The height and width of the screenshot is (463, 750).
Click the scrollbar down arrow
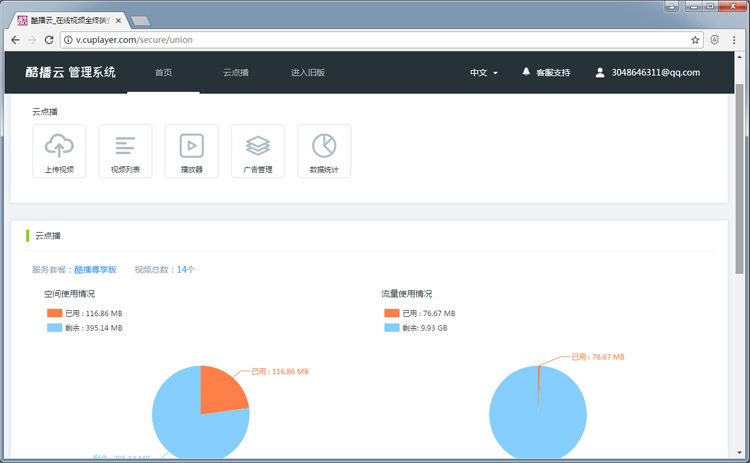[x=739, y=452]
